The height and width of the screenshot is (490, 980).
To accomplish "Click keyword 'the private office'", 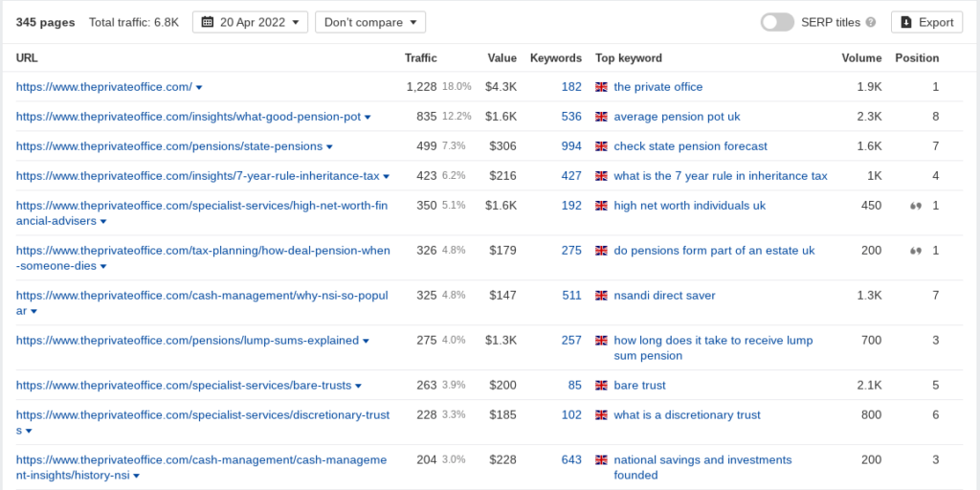I will [658, 87].
